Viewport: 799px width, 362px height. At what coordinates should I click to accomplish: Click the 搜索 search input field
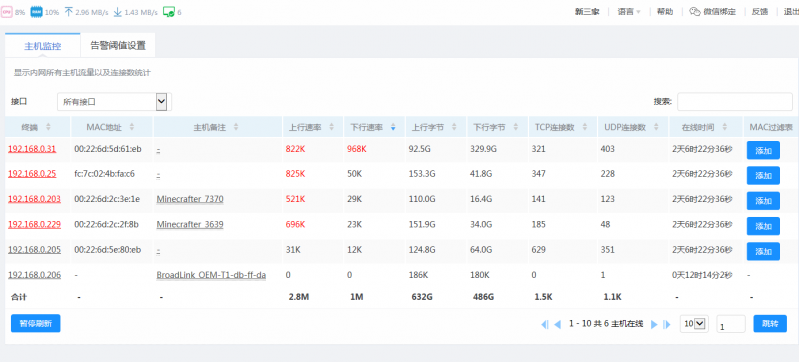734,101
